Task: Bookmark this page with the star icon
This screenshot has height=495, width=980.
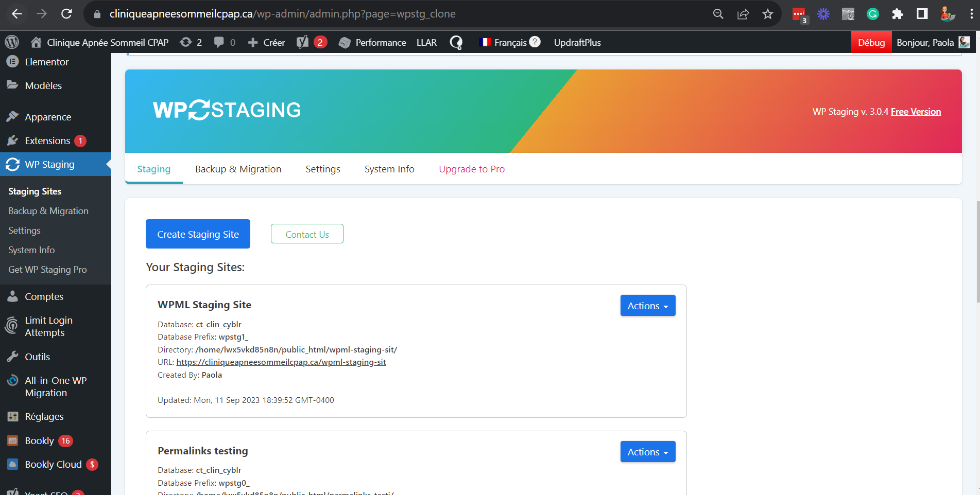Action: click(768, 14)
